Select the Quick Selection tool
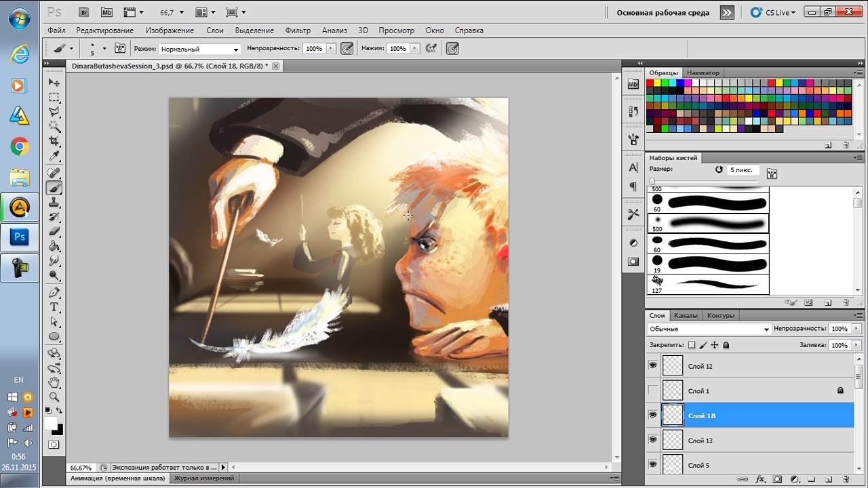This screenshot has height=488, width=868. (x=54, y=127)
